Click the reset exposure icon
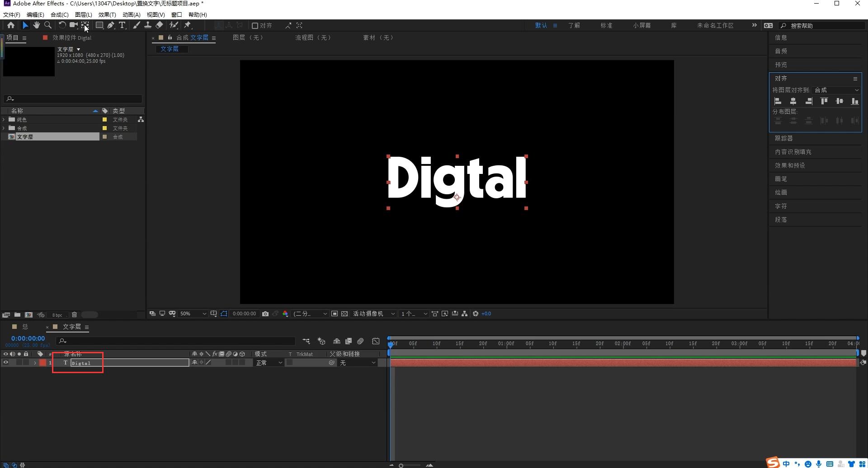 tap(476, 314)
